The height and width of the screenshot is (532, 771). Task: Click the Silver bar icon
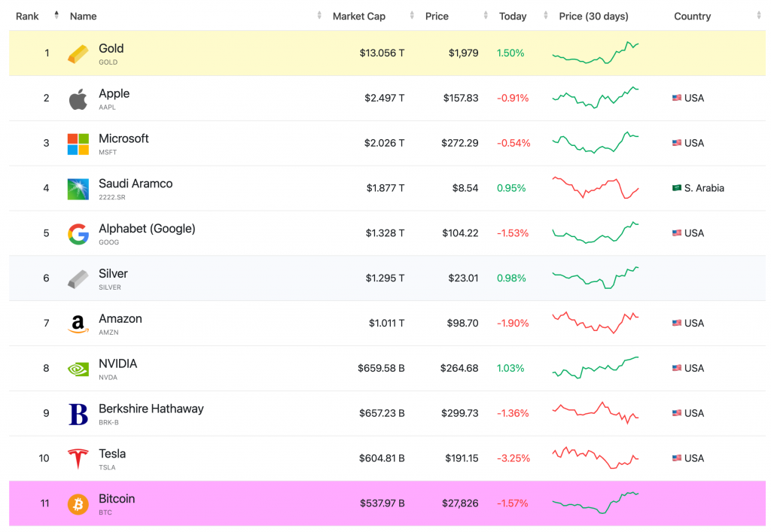[78, 279]
